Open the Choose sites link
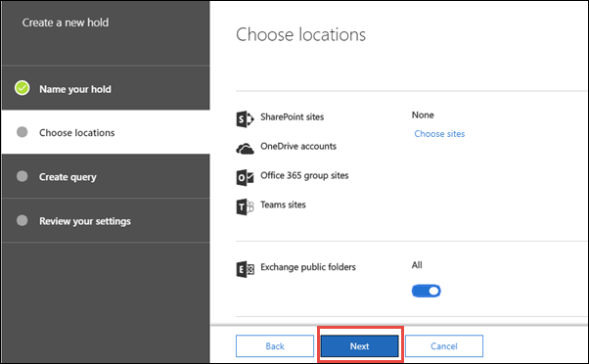589x364 pixels. (439, 134)
